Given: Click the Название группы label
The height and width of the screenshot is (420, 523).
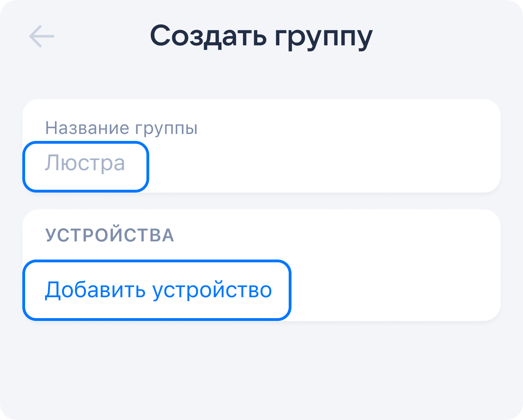Looking at the screenshot, I should (x=121, y=128).
